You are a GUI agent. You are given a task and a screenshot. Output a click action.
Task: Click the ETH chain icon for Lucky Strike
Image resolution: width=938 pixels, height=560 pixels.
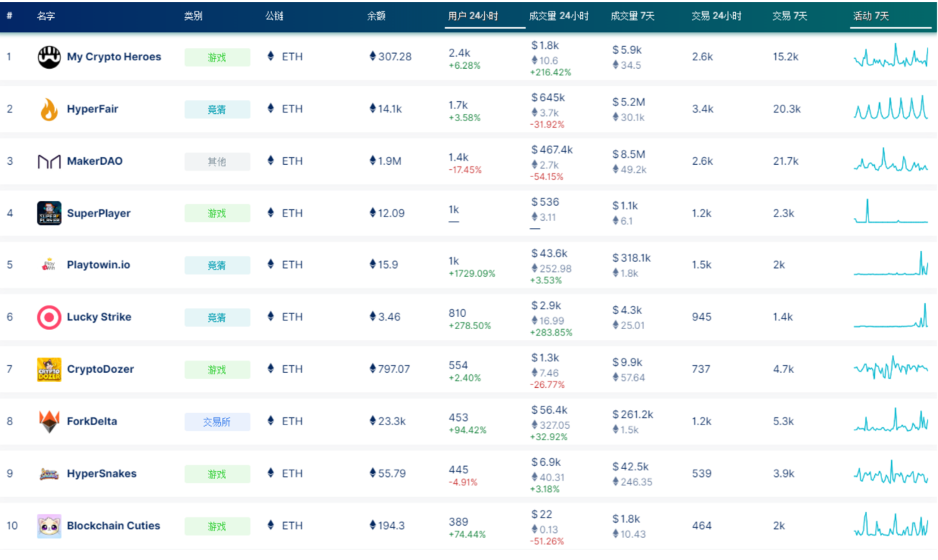click(x=271, y=316)
